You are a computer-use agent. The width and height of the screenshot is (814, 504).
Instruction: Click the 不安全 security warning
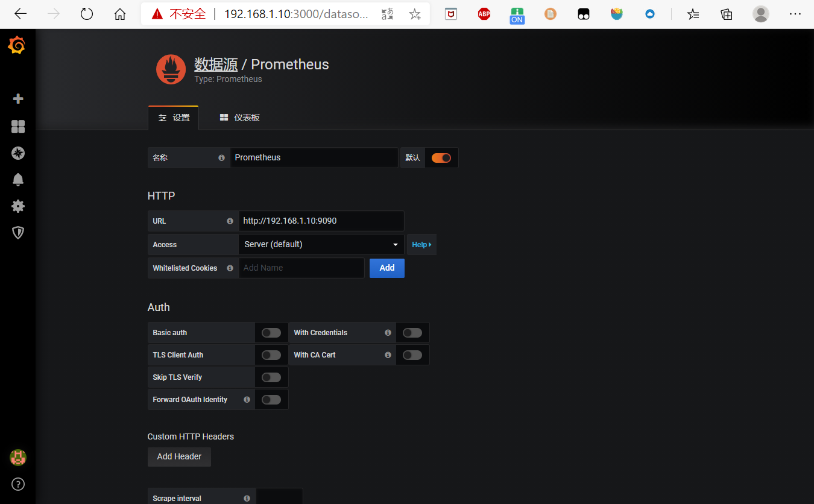coord(179,14)
